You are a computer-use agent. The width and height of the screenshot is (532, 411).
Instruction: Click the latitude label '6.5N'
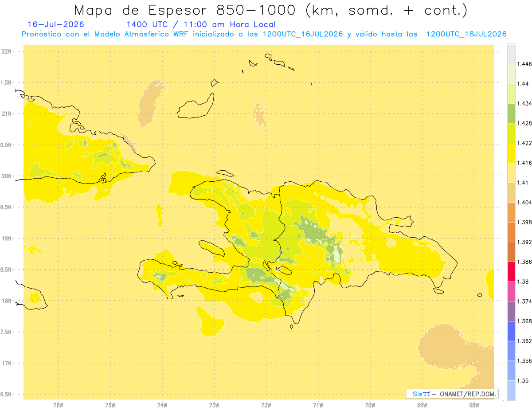(x=7, y=395)
